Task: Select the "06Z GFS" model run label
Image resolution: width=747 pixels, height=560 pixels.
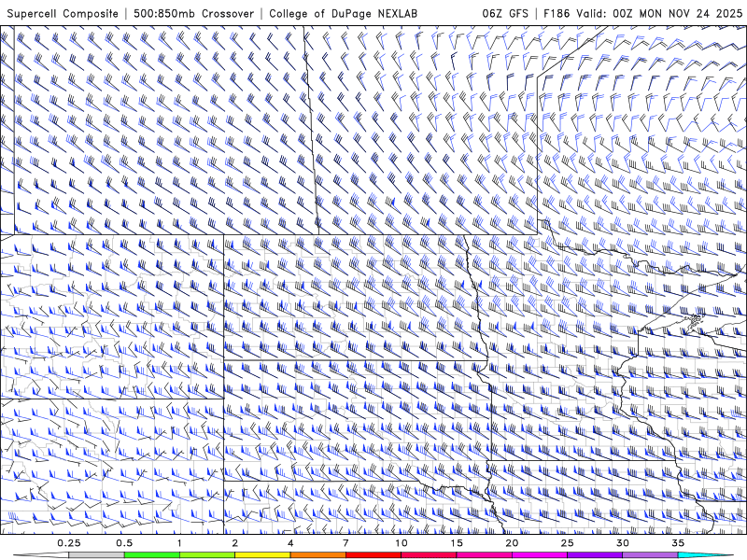Action: coord(505,13)
